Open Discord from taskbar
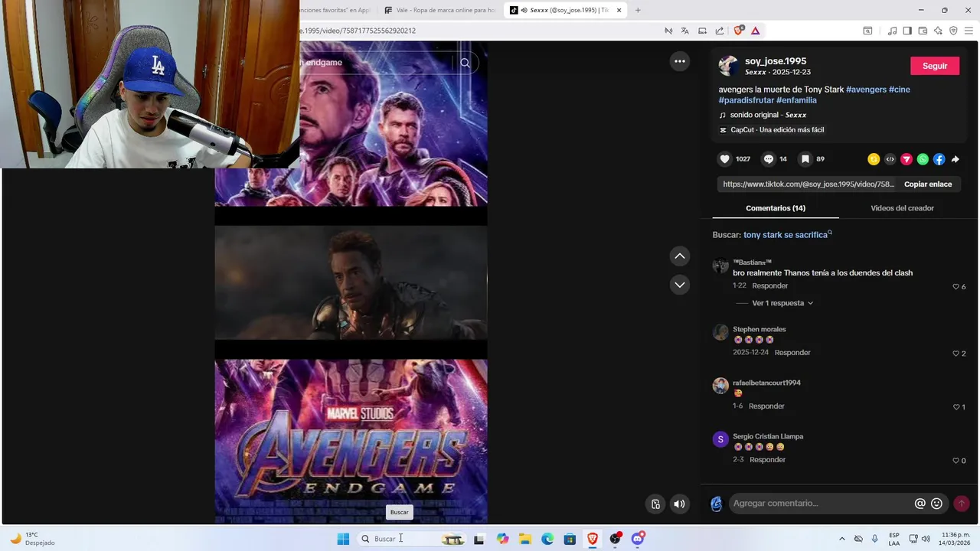 point(638,539)
